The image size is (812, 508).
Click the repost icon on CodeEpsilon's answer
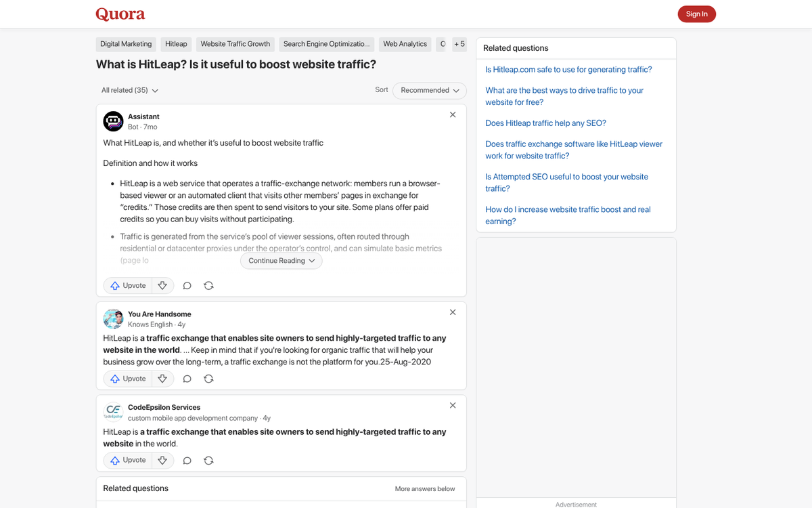[208, 460]
